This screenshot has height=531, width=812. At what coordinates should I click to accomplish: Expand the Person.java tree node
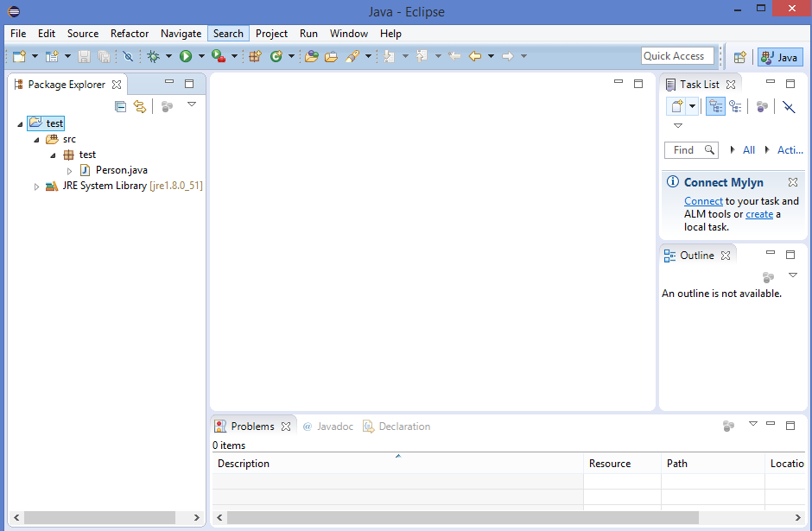[x=69, y=170]
